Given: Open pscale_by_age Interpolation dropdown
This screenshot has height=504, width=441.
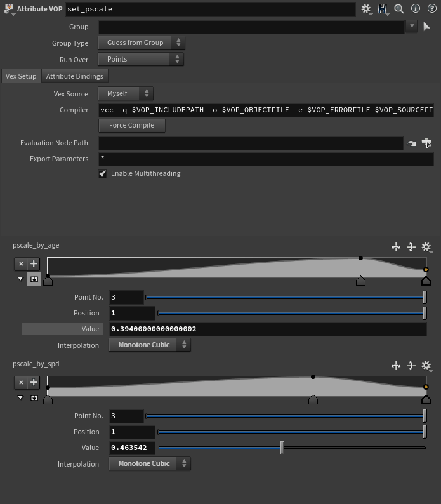Looking at the screenshot, I should [150, 345].
